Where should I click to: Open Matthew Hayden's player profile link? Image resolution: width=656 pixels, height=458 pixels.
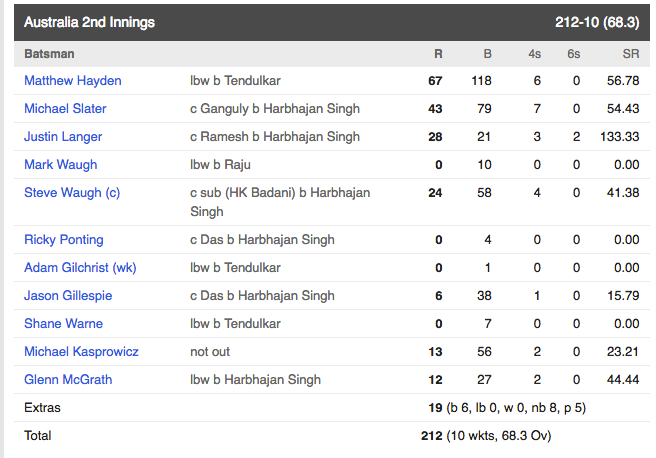coord(73,81)
